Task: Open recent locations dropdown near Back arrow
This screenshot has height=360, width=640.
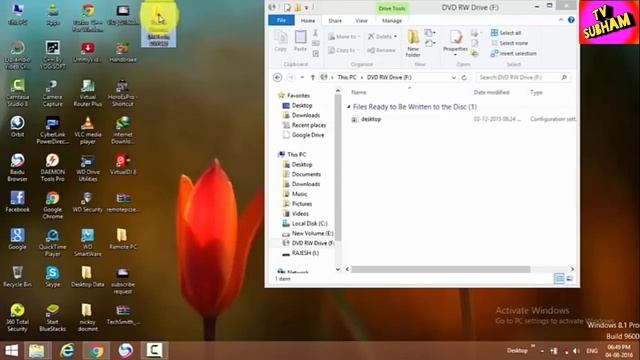Action: (302, 78)
